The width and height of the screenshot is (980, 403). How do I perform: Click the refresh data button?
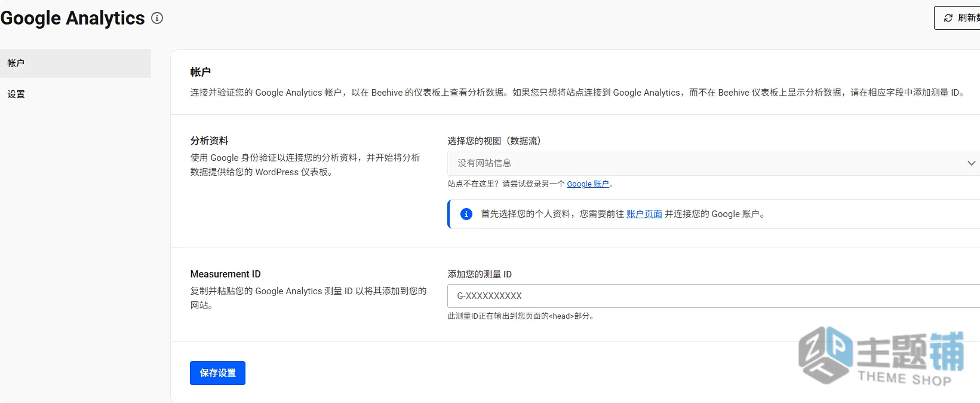point(958,18)
